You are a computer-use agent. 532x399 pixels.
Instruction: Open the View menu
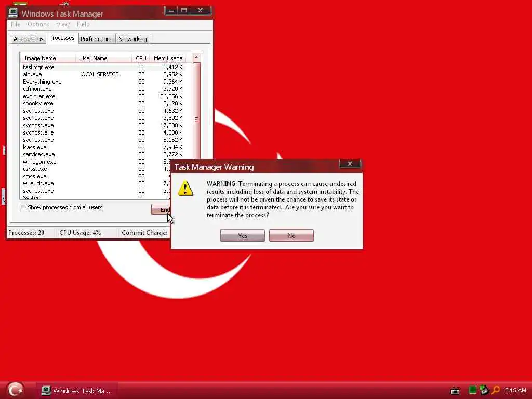point(63,24)
